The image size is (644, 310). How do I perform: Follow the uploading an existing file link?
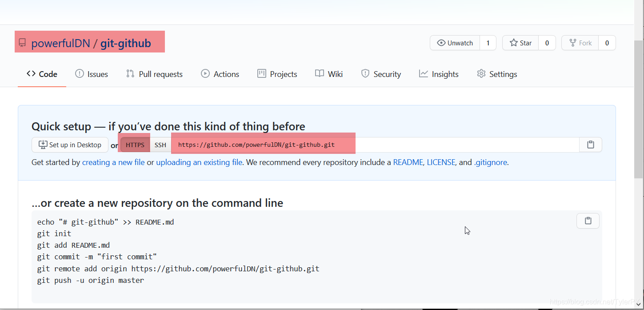199,162
